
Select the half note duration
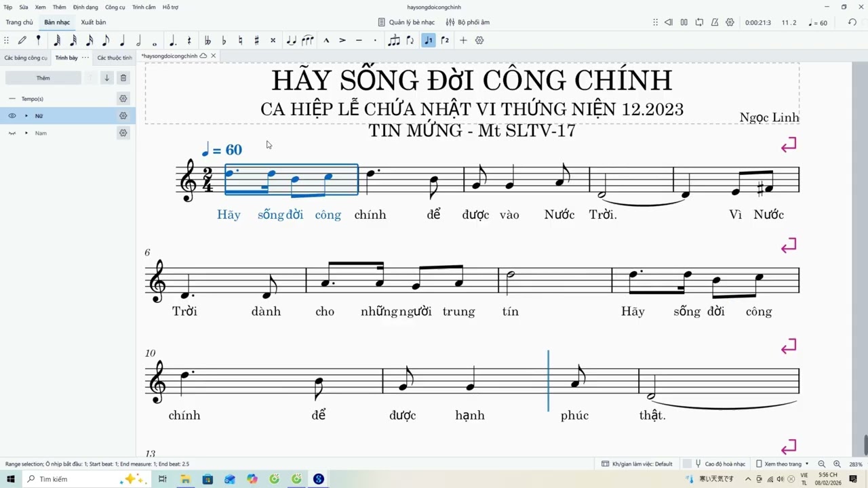tap(138, 41)
